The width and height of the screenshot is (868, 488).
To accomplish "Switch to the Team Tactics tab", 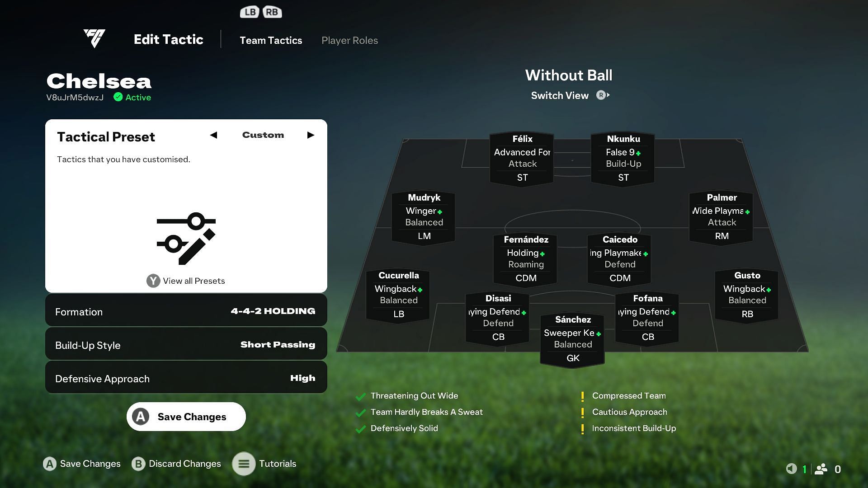I will tap(271, 40).
